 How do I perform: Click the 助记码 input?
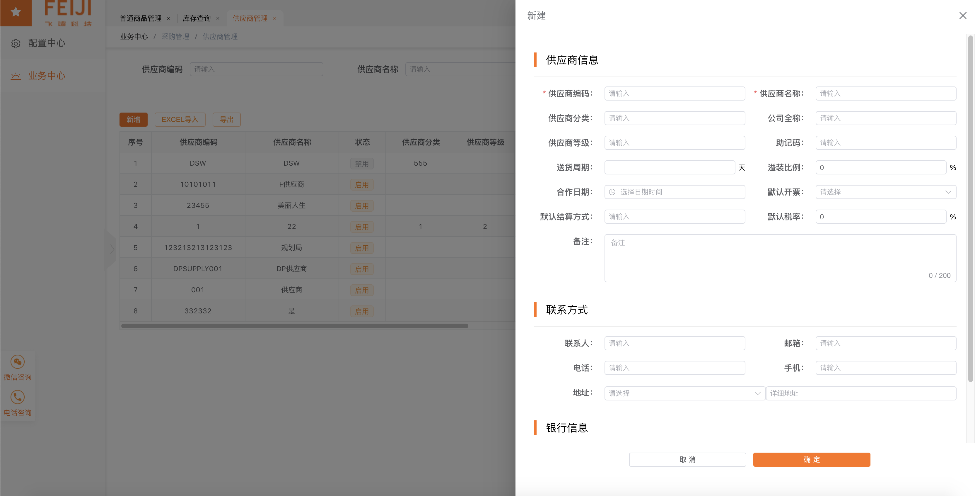886,143
